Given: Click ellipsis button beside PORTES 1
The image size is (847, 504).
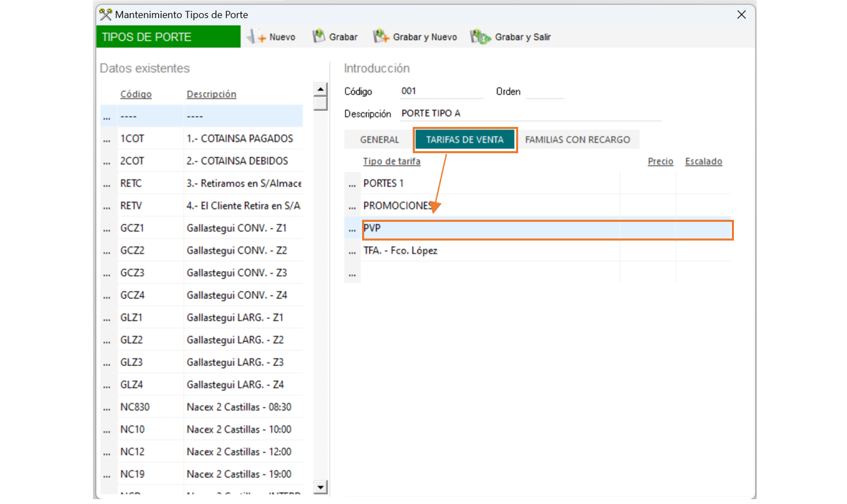Looking at the screenshot, I should [x=352, y=184].
